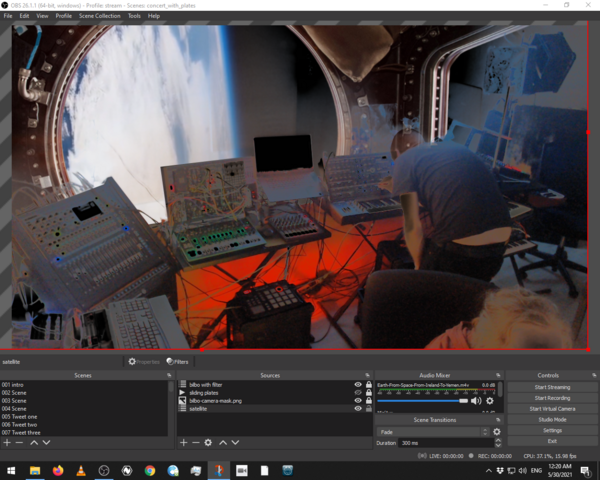Open the Scene Collection menu
Image resolution: width=600 pixels, height=480 pixels.
pyautogui.click(x=99, y=16)
